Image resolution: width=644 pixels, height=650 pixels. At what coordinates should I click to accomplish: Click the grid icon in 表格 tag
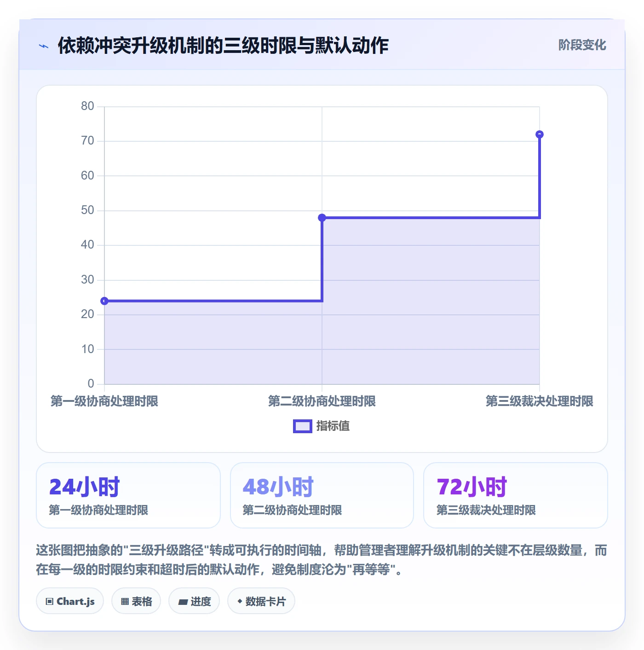(x=125, y=602)
